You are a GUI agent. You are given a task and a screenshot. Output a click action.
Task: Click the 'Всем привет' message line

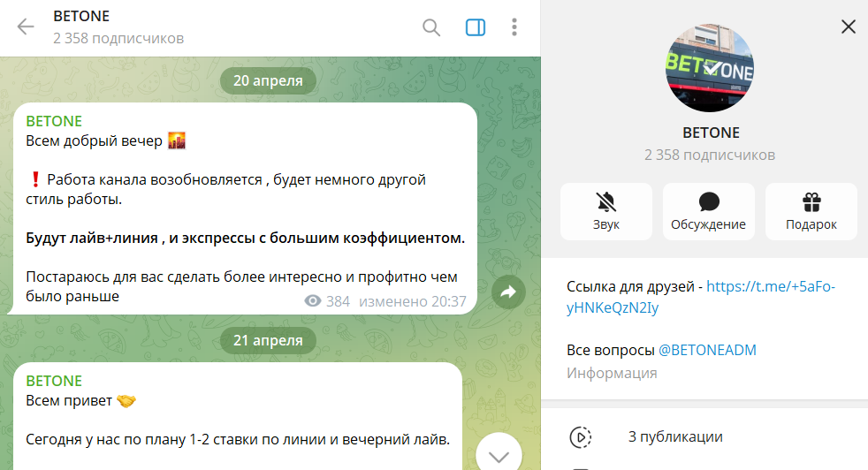pos(80,401)
